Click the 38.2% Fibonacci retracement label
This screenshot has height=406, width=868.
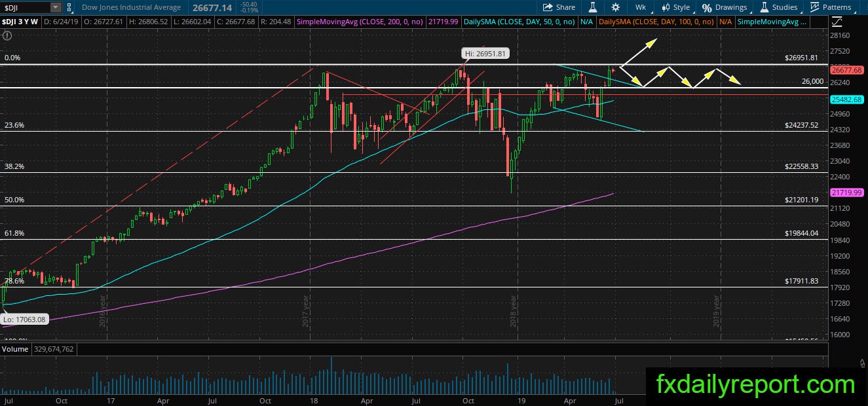14,166
